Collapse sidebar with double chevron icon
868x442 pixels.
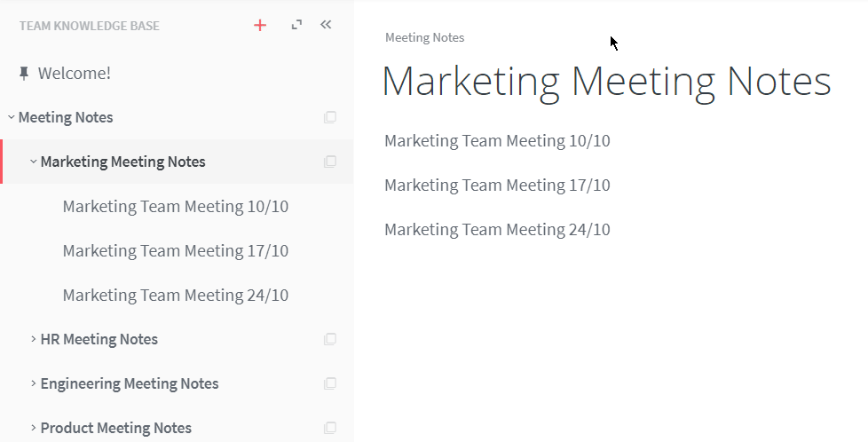coord(326,24)
